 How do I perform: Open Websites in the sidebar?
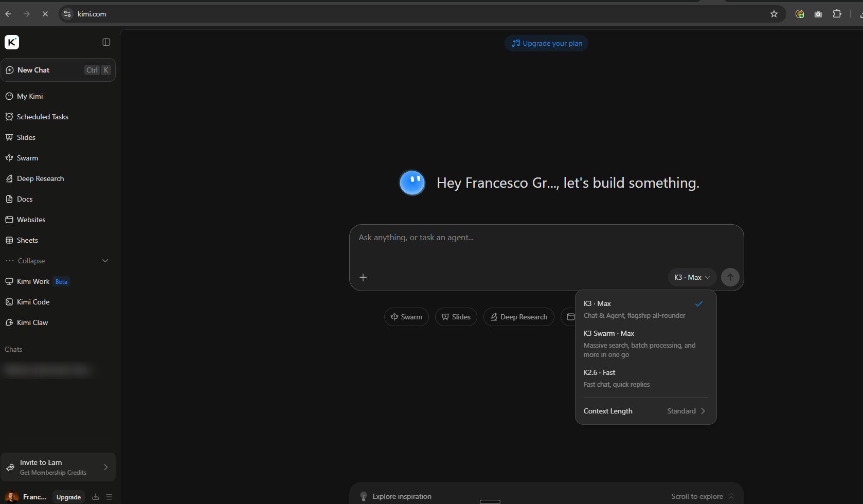click(x=58, y=220)
